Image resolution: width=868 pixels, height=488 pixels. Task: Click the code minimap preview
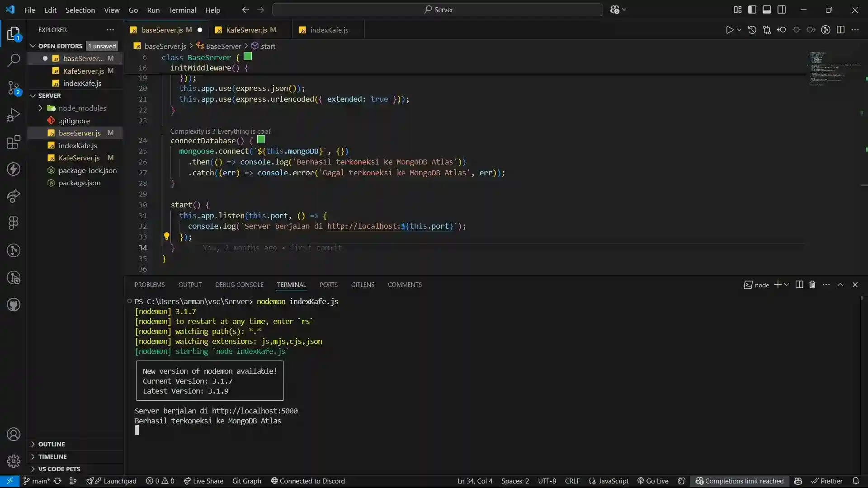click(x=834, y=68)
